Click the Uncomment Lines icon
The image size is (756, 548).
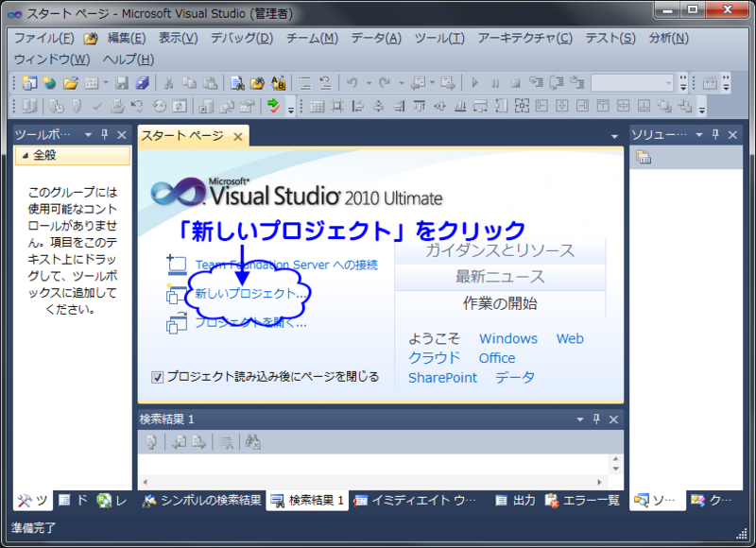coord(325,83)
